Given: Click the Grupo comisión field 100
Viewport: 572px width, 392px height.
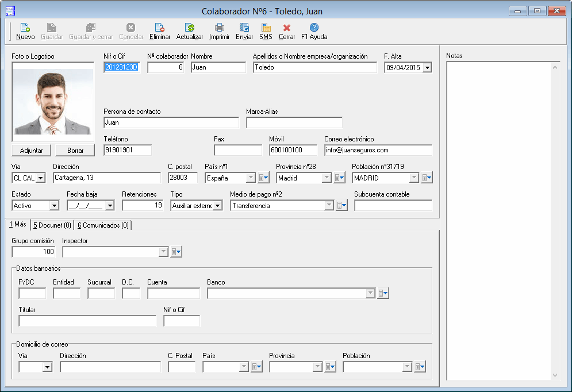Looking at the screenshot, I should click(x=33, y=252).
